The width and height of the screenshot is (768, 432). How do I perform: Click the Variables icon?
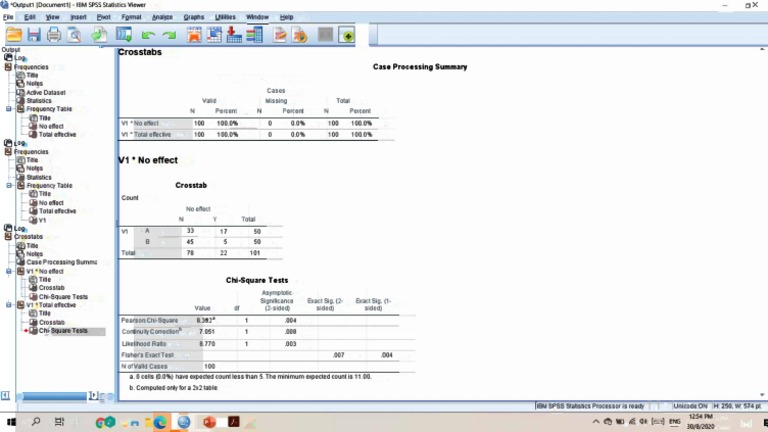[254, 35]
